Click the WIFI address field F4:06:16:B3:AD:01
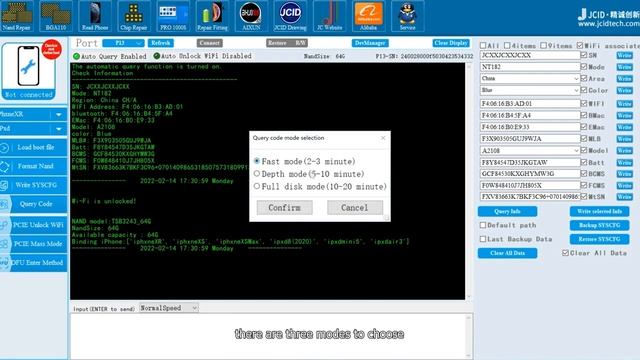Screen dimensions: 640x360 [x=530, y=104]
